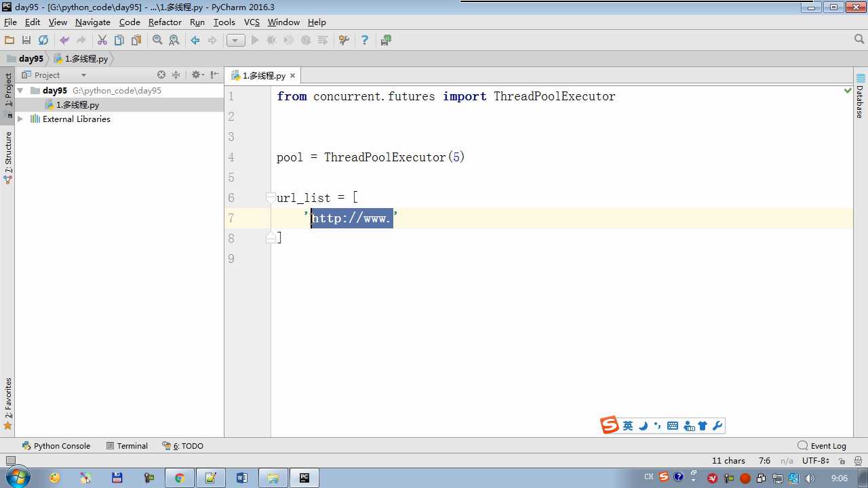The height and width of the screenshot is (488, 868).
Task: Change the UTF-8 file encoding
Action: click(x=815, y=461)
